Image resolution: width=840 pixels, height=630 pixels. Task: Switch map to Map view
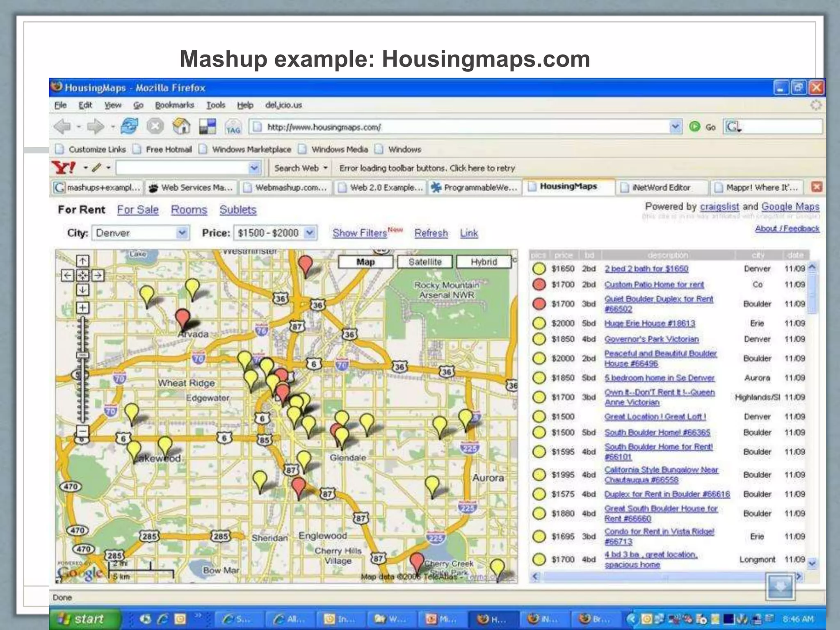point(365,262)
